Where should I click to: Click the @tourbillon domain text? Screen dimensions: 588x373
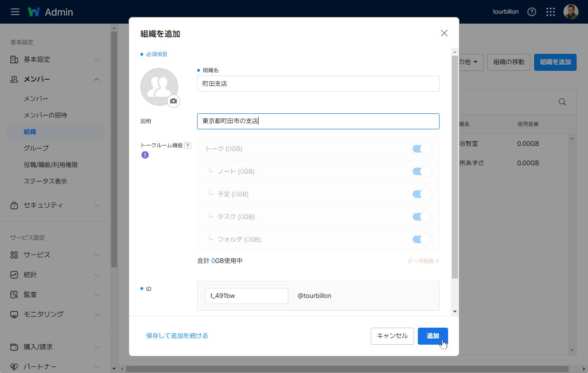coord(314,296)
